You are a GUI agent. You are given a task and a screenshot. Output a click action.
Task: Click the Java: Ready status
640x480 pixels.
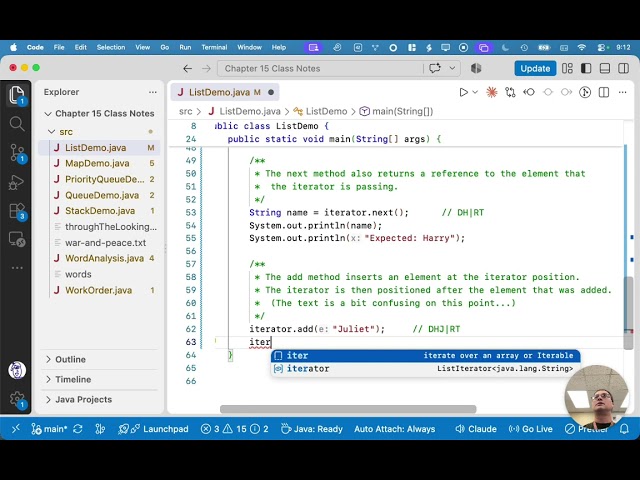tap(312, 429)
